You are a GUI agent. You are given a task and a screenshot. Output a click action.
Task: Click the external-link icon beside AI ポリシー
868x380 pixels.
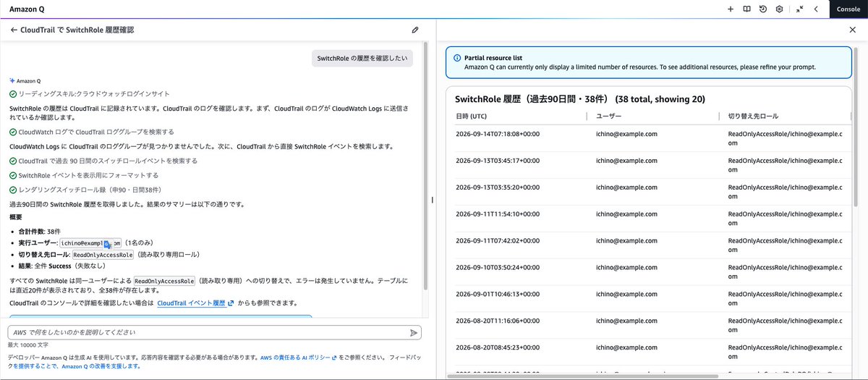click(333, 358)
